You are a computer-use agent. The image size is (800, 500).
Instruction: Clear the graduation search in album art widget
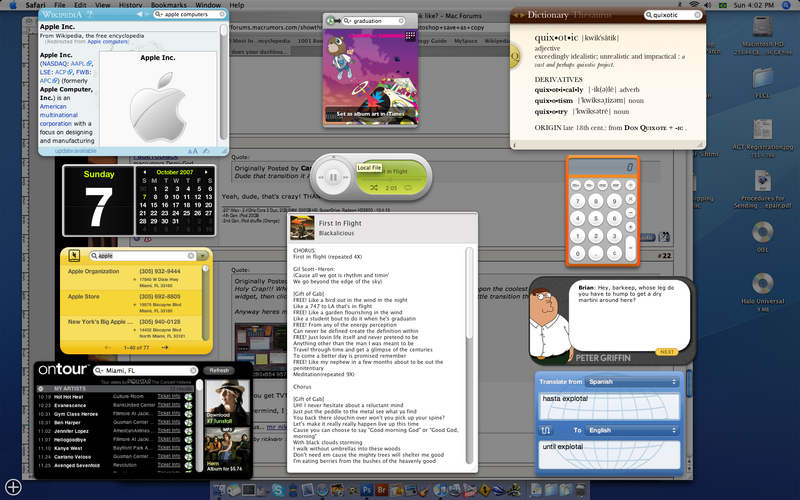click(401, 21)
